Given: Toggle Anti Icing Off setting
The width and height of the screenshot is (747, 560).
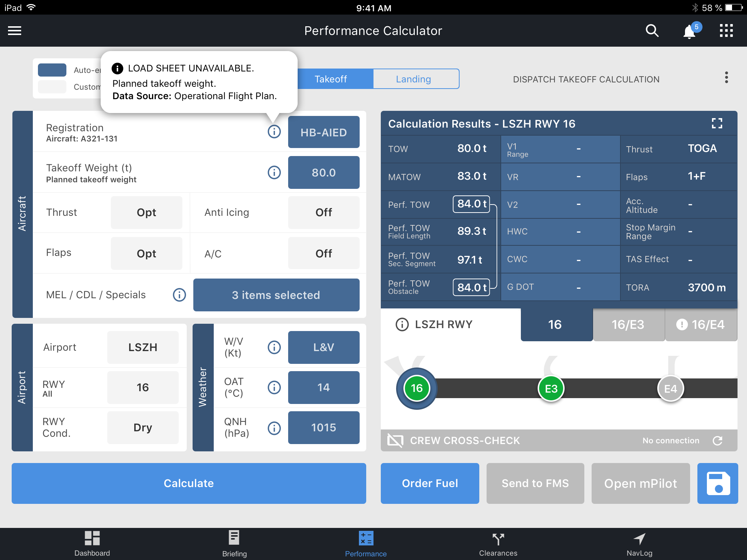Looking at the screenshot, I should pos(324,213).
